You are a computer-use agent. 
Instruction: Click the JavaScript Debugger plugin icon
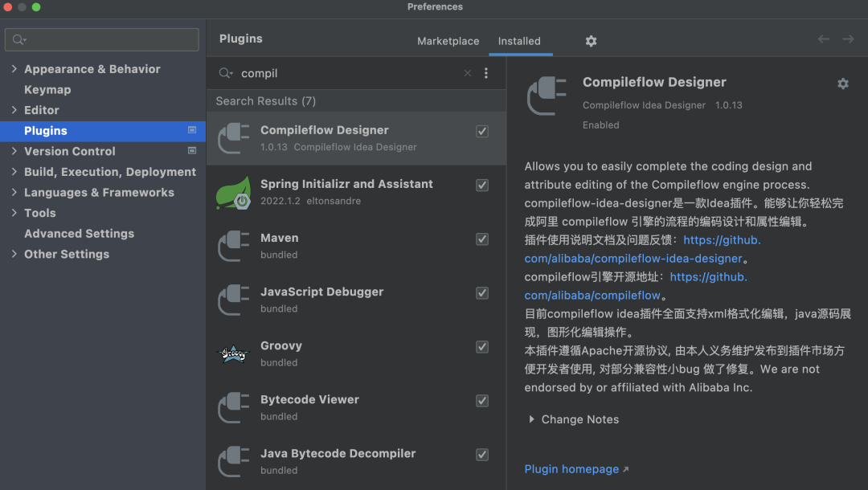click(234, 300)
